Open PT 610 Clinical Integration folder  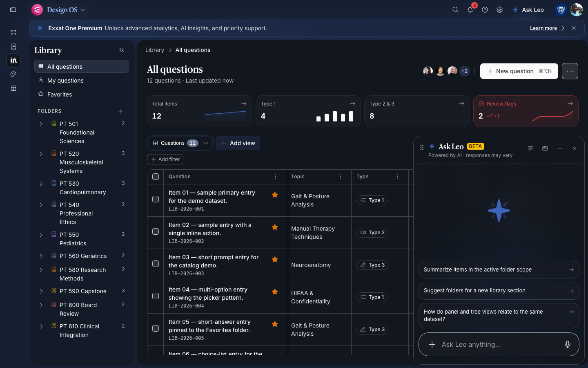(82, 330)
